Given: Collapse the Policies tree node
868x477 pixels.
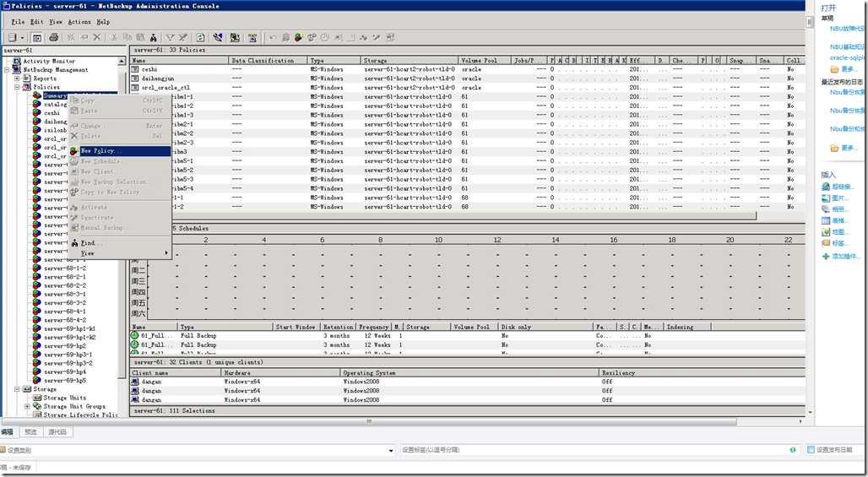Looking at the screenshot, I should coord(17,88).
